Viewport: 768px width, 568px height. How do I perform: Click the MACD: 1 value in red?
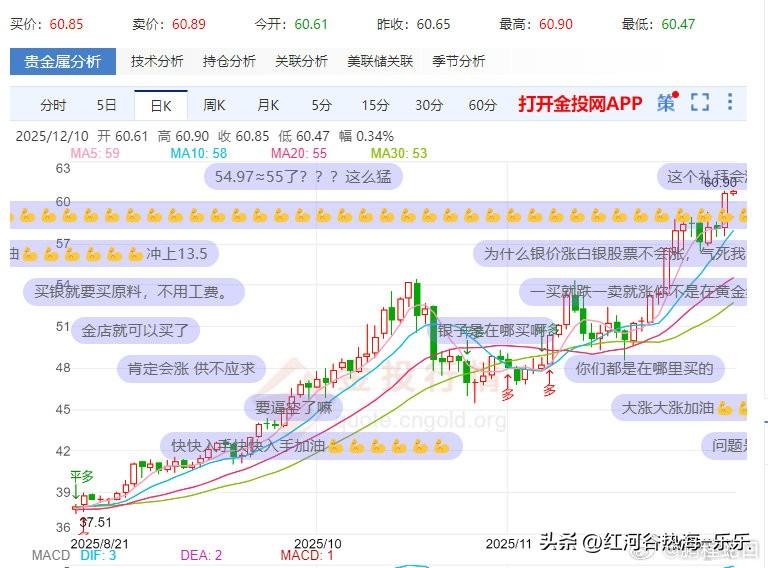coord(307,555)
